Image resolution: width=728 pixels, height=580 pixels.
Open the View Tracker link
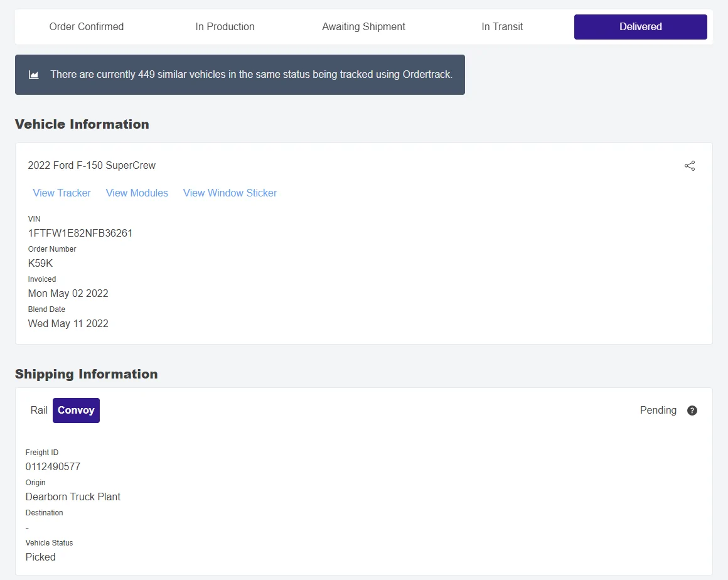[62, 193]
